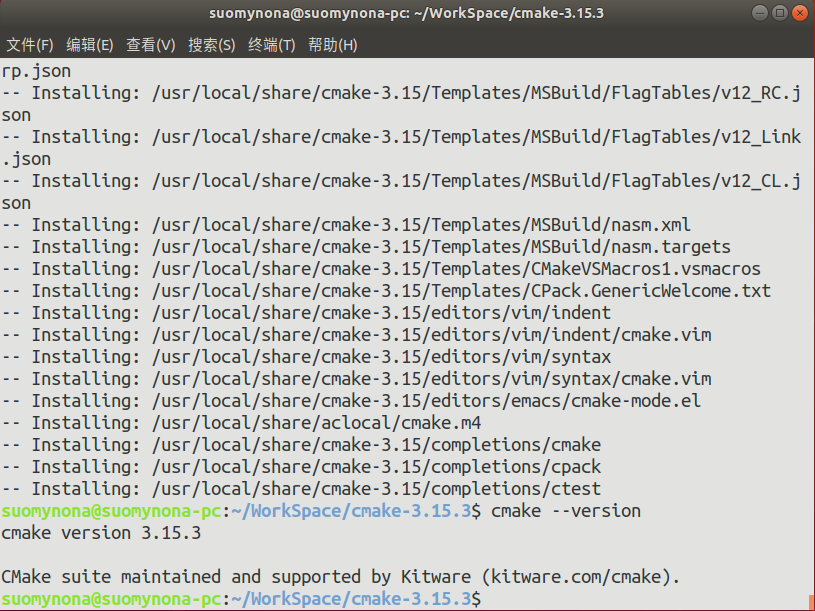Click the v12_CL.j path line

[401, 181]
